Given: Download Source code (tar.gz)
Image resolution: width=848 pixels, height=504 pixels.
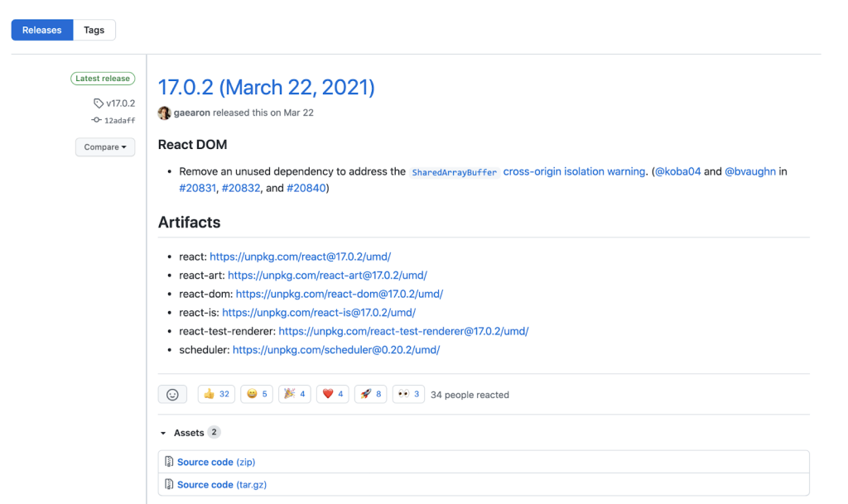Looking at the screenshot, I should [222, 485].
